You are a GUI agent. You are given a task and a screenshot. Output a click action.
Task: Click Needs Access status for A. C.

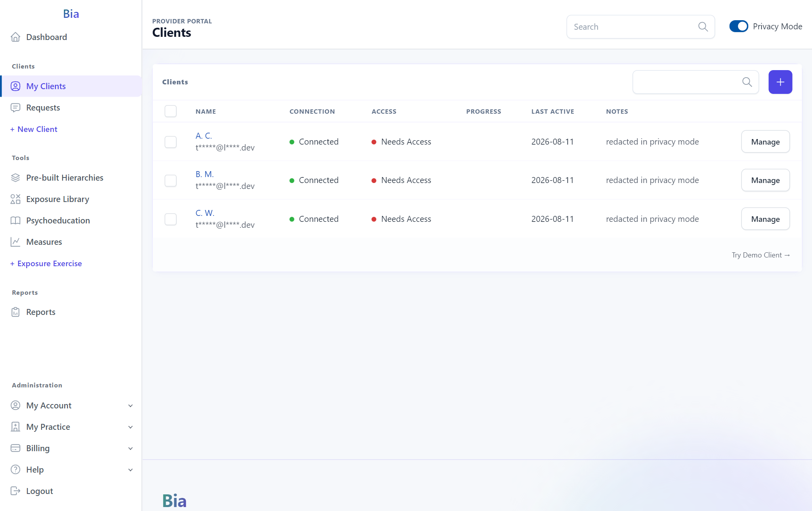401,142
